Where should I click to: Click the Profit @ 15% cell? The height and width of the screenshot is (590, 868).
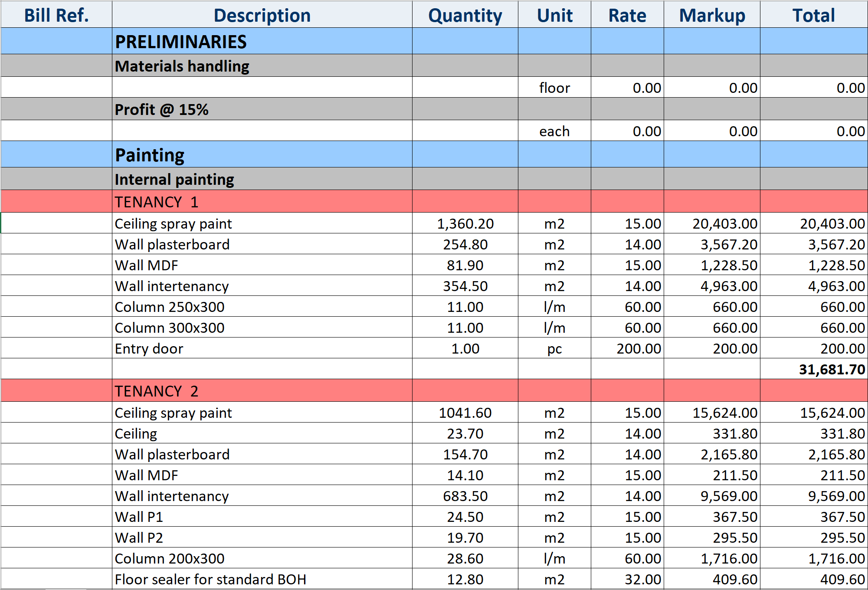coord(161,109)
